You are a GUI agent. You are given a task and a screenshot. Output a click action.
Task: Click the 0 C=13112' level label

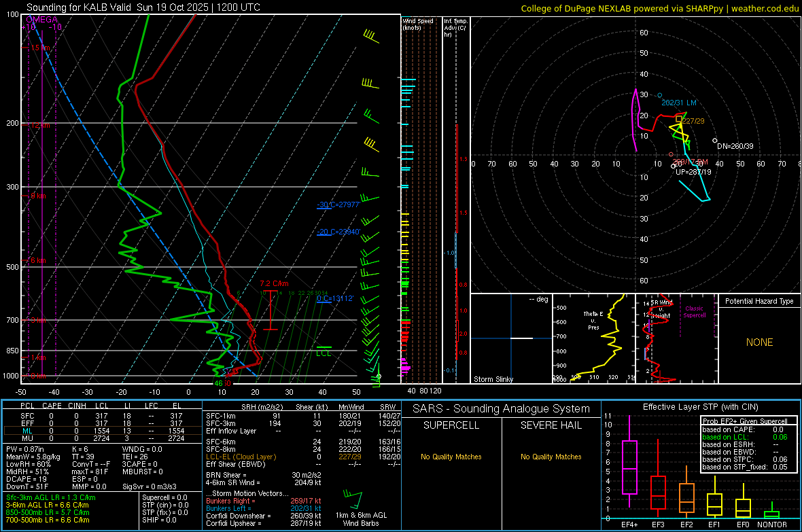[x=335, y=299]
